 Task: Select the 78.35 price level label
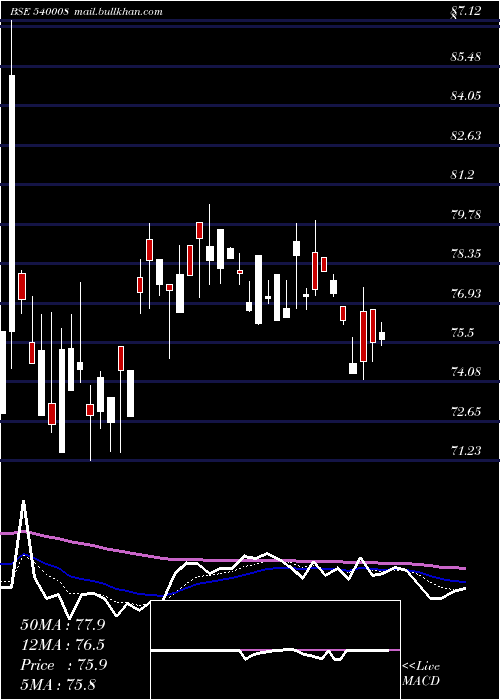click(x=466, y=254)
